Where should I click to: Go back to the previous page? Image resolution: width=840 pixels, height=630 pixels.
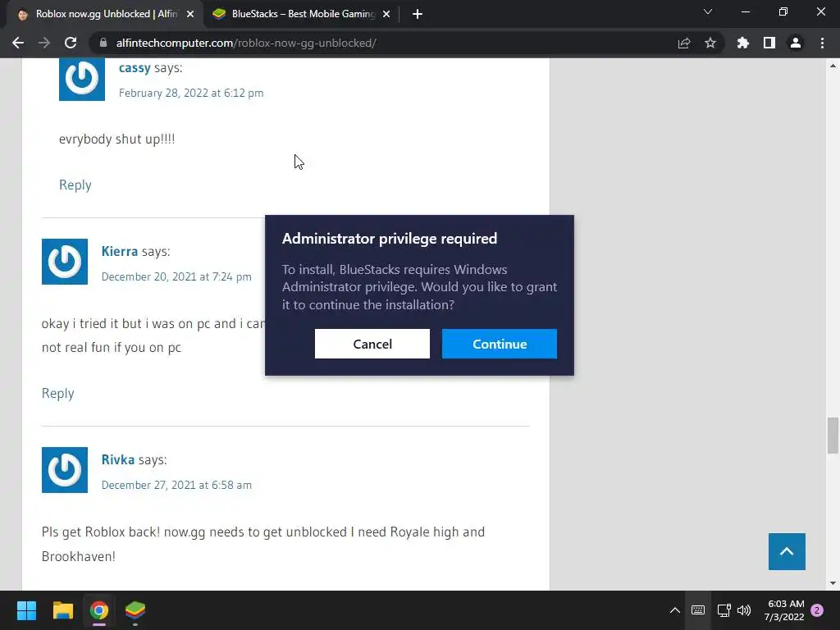click(18, 43)
